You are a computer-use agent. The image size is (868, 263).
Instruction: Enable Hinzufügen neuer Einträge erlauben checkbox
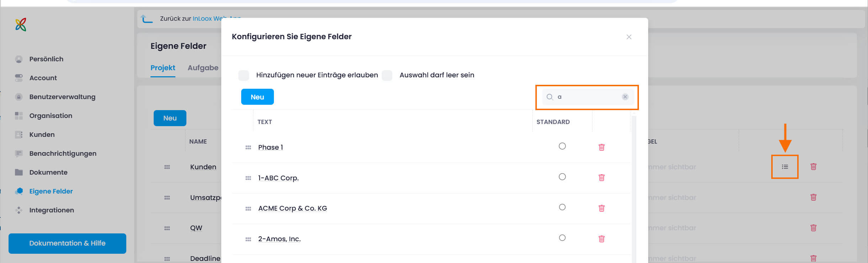coord(244,75)
